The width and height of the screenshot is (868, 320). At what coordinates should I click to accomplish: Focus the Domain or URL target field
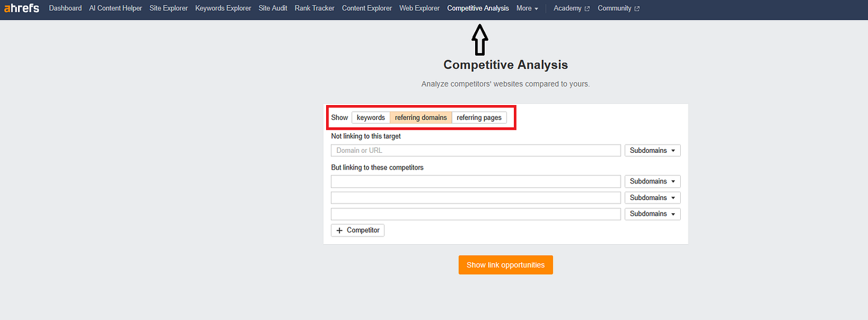pyautogui.click(x=476, y=150)
